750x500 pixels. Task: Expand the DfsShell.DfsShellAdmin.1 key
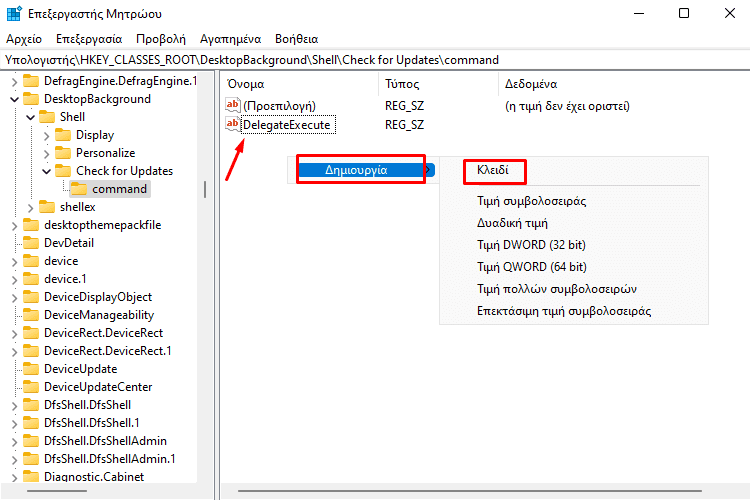click(x=14, y=459)
